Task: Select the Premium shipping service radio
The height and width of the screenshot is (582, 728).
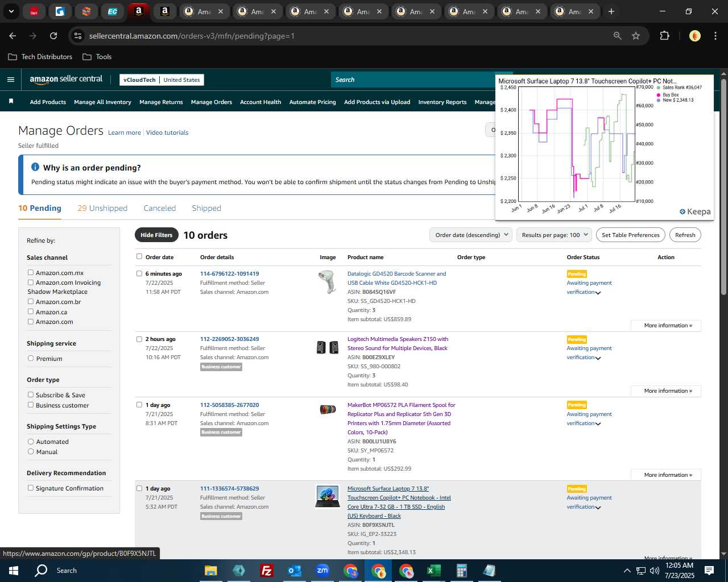Action: (x=31, y=358)
